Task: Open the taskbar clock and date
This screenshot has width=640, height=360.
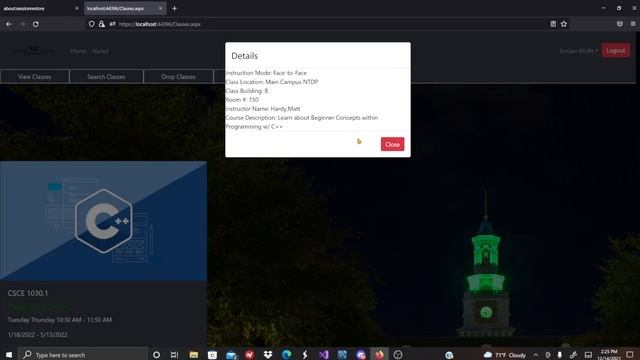Action: click(609, 355)
